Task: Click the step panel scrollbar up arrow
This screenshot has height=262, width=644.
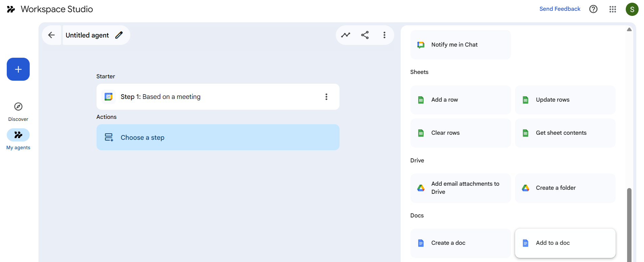Action: pyautogui.click(x=629, y=30)
